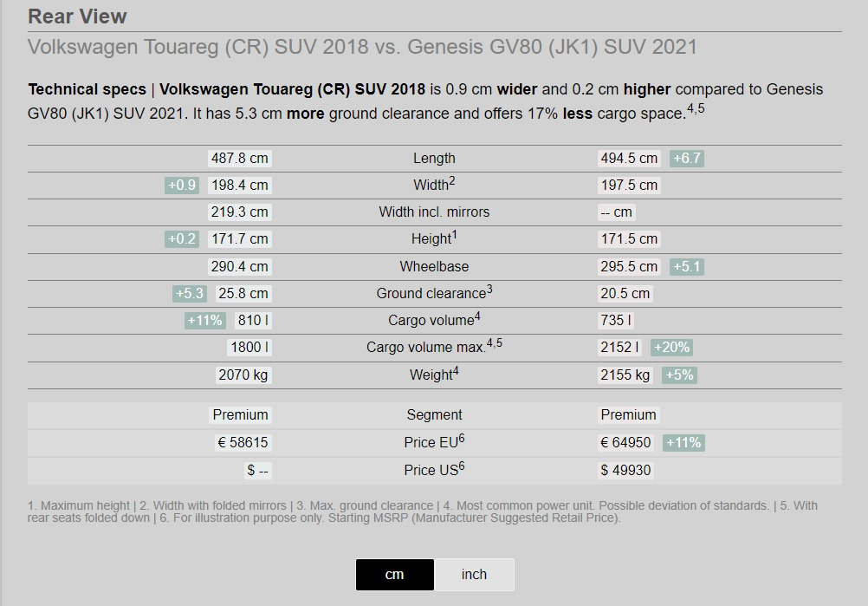
Task: Click the Price EU label
Action: (434, 441)
